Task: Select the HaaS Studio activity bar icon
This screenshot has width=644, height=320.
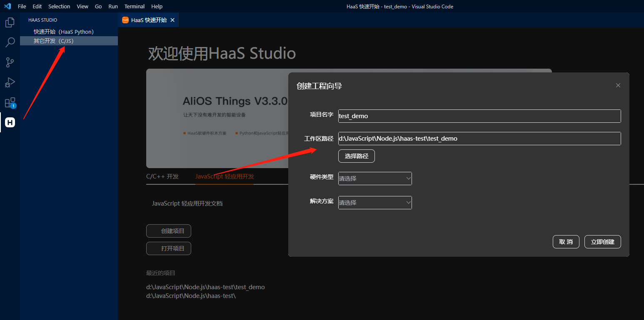Action: [x=10, y=122]
